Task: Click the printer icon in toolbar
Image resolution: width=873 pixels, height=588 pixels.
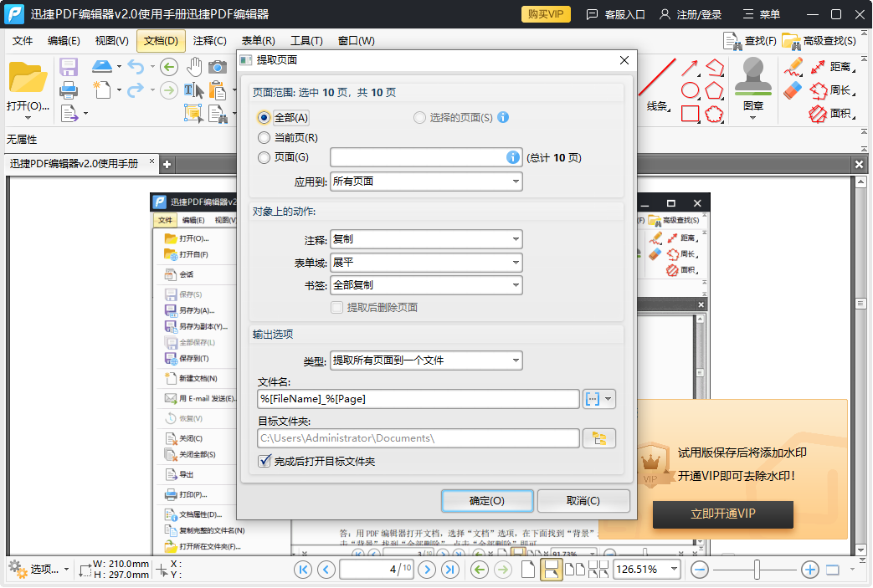Action: point(68,89)
